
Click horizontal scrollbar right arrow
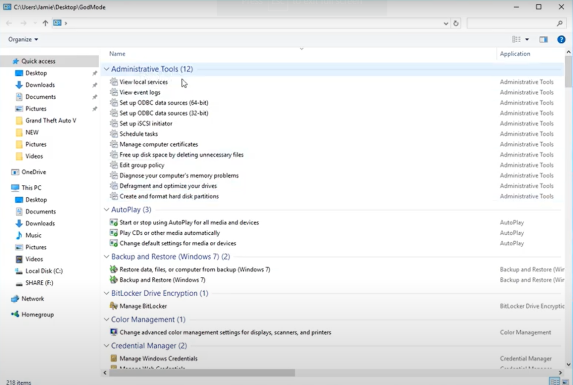click(x=561, y=373)
